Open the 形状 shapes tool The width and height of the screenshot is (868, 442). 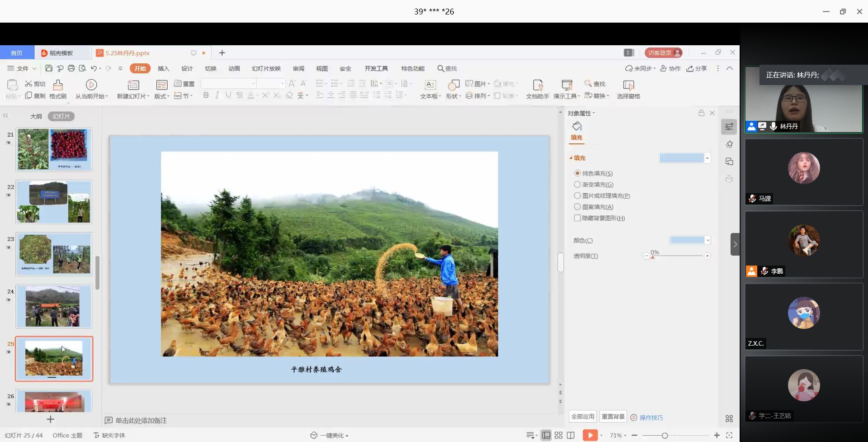click(x=453, y=85)
